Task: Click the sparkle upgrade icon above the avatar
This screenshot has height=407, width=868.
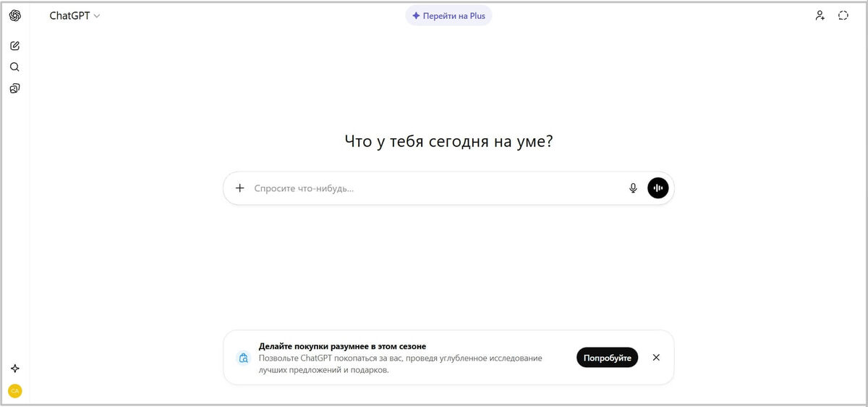Action: point(15,369)
